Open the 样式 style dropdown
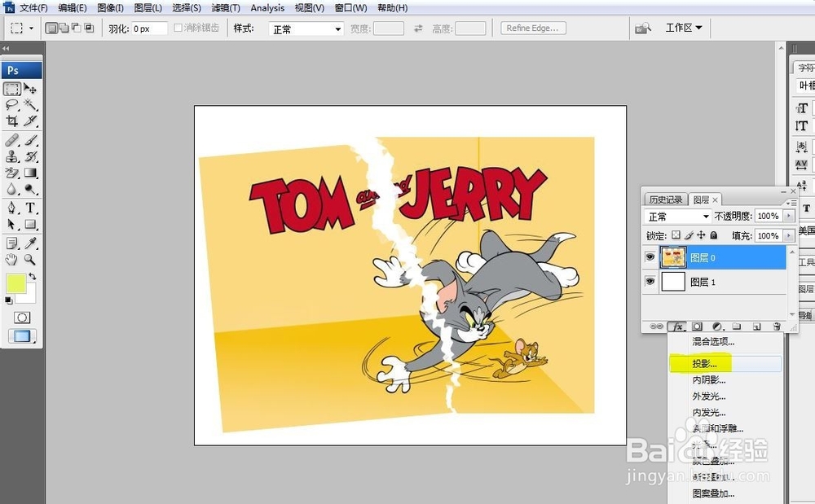This screenshot has width=815, height=504. (306, 29)
